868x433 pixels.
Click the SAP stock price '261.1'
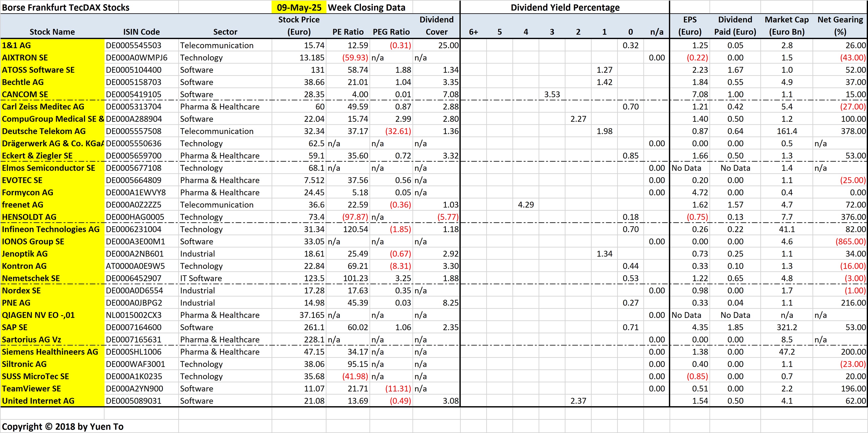314,327
